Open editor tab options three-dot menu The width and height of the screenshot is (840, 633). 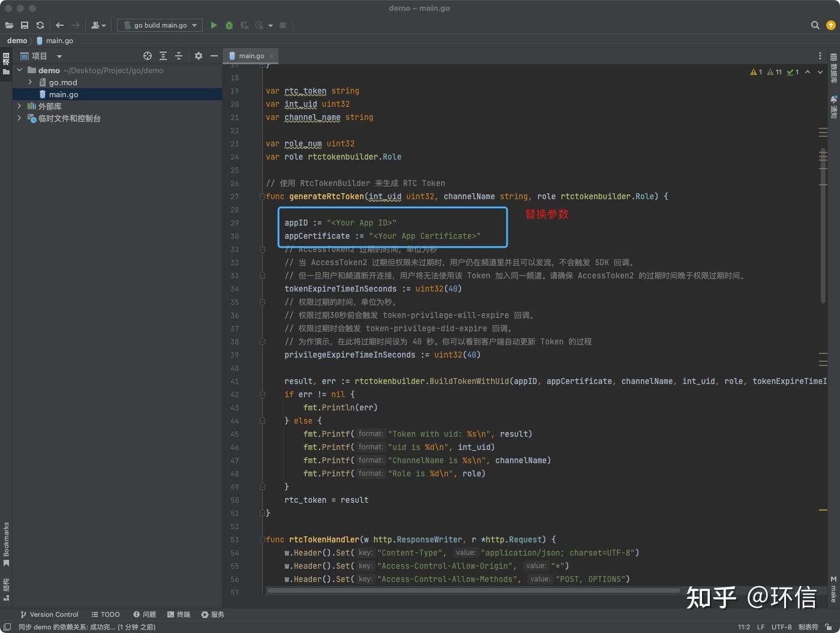coord(820,56)
